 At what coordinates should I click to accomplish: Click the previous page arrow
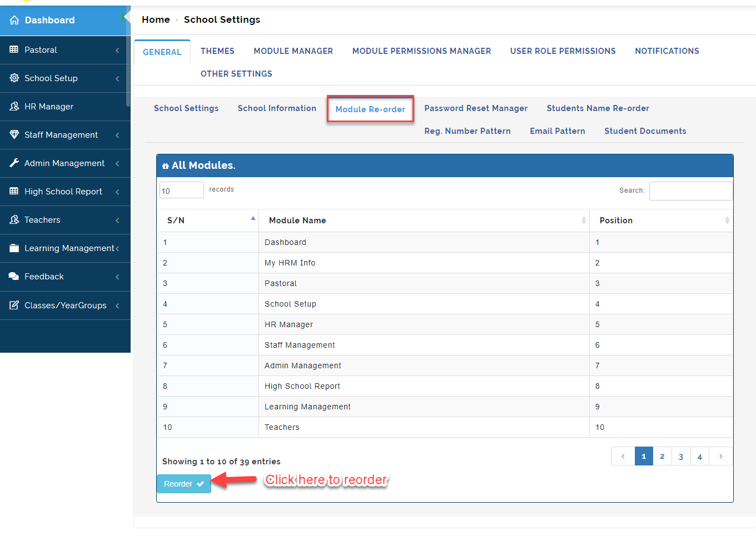pyautogui.click(x=623, y=456)
